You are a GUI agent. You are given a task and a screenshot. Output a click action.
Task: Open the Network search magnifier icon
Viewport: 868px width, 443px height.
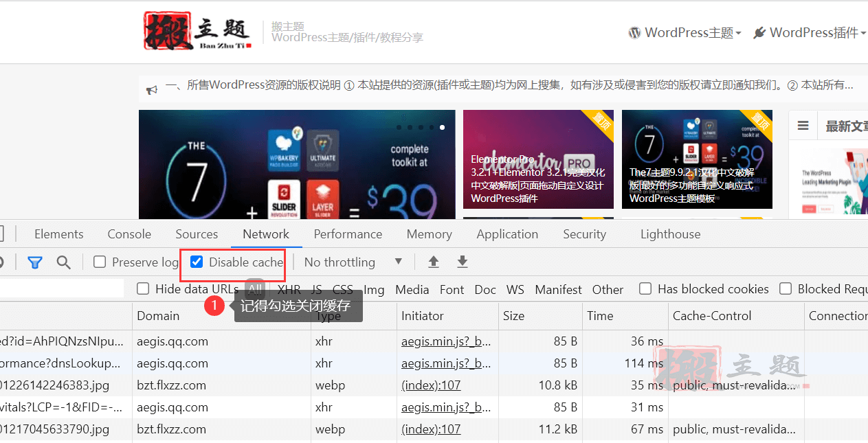(63, 262)
